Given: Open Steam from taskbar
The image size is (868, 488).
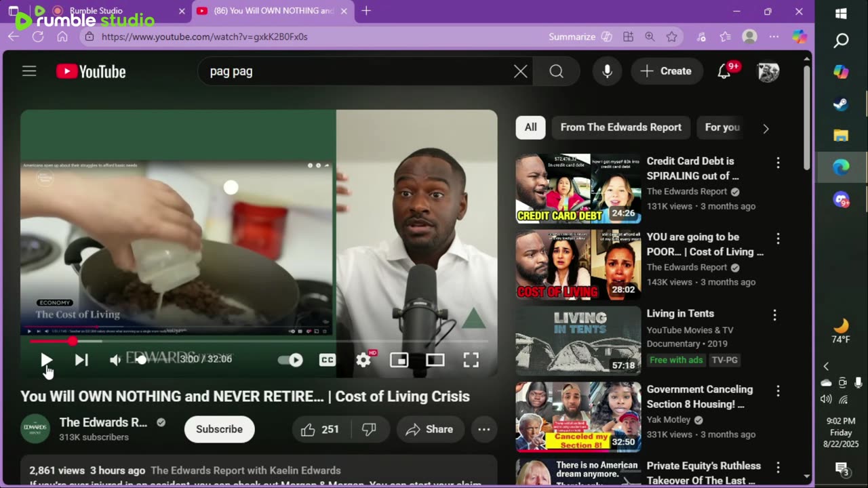Looking at the screenshot, I should pos(841,104).
